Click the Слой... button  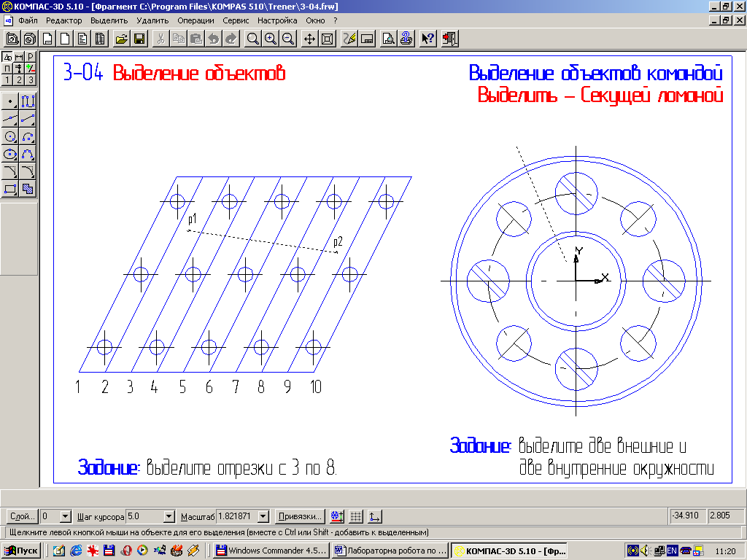click(23, 516)
